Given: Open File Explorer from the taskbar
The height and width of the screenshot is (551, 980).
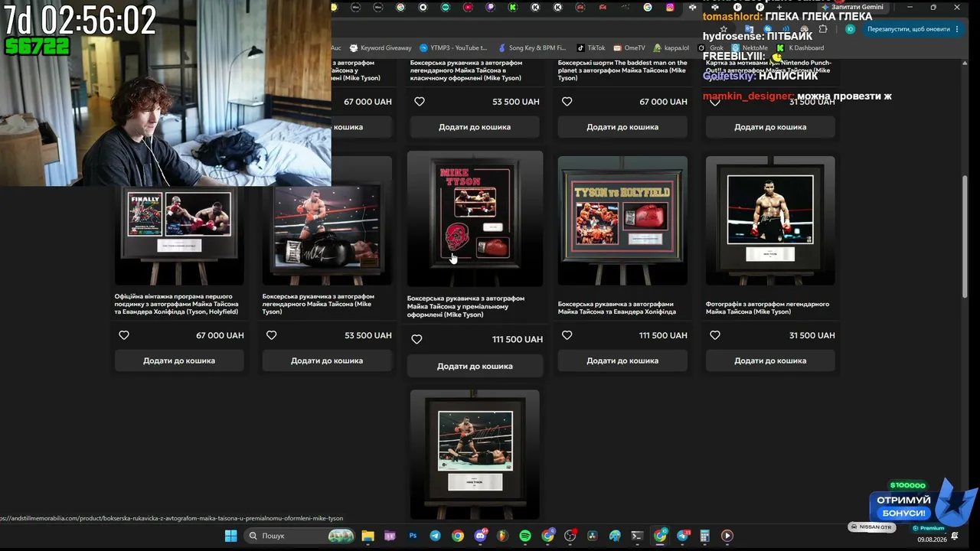Looking at the screenshot, I should click(x=367, y=536).
